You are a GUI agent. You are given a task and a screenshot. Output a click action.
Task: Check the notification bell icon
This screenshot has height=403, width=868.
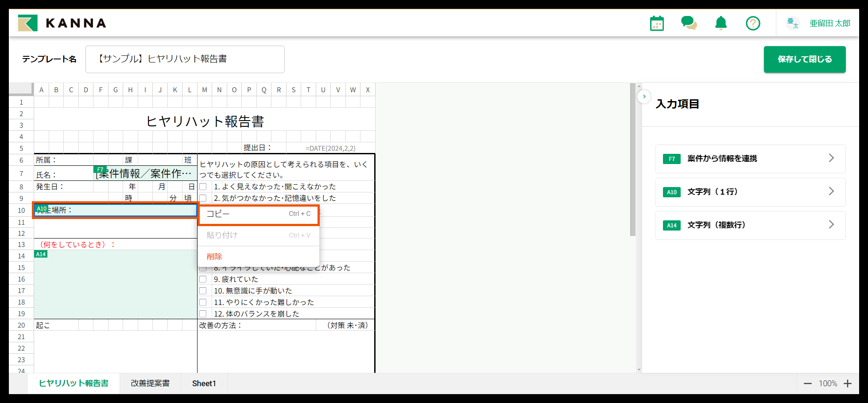click(x=721, y=23)
